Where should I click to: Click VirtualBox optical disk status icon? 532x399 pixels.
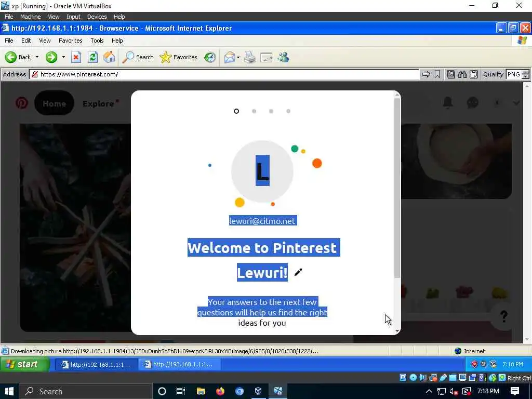[x=413, y=377]
